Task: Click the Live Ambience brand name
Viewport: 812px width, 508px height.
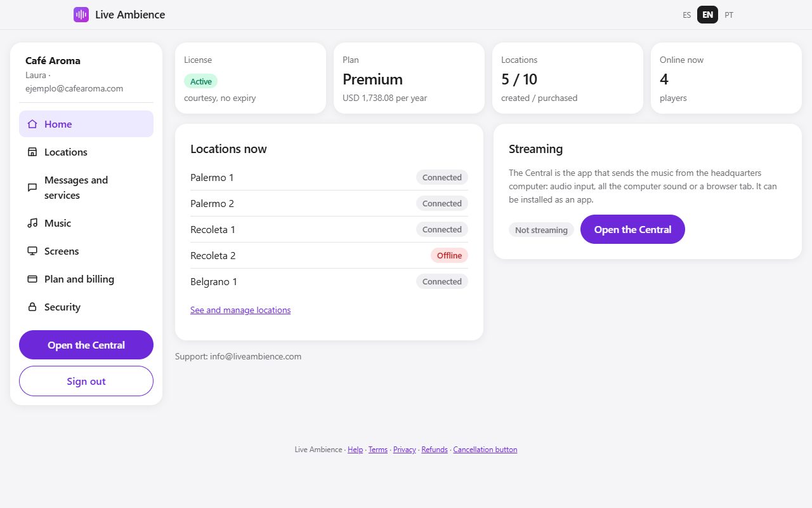Action: 130,15
